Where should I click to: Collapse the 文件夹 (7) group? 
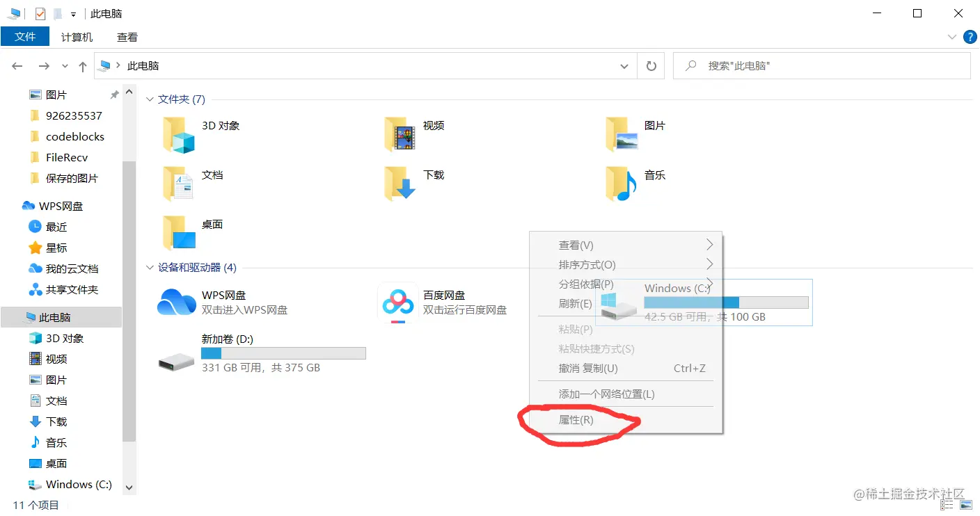[150, 99]
